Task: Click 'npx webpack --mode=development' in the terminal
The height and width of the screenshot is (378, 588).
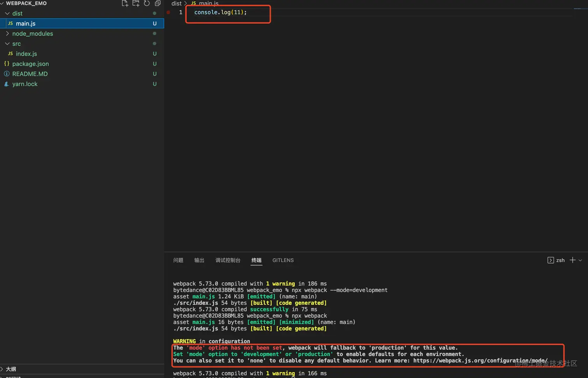Action: point(339,290)
